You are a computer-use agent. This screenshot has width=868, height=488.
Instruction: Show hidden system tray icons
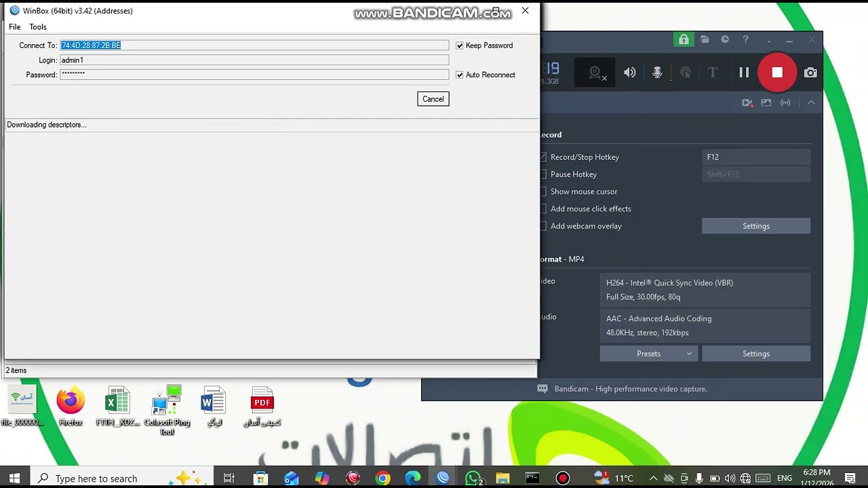tap(653, 479)
